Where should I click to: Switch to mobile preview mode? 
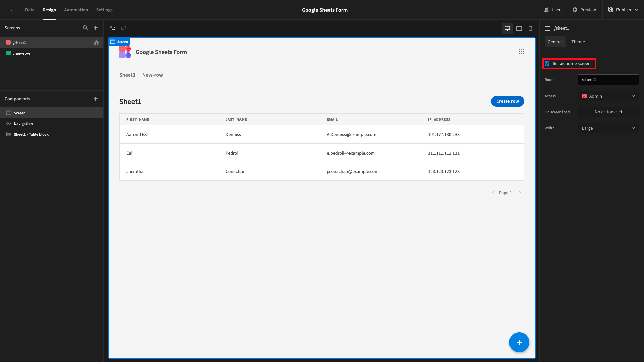[x=530, y=28]
